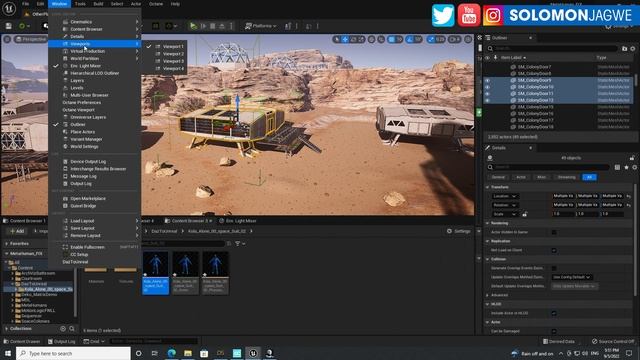640x360 pixels.
Task: Click the save icon in the main toolbar
Action: 9,26
